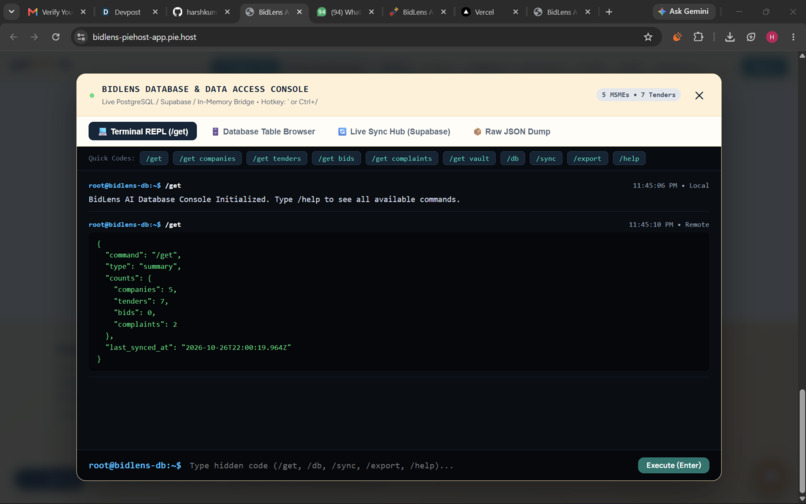Open the Chrome three-dot menu

click(793, 37)
